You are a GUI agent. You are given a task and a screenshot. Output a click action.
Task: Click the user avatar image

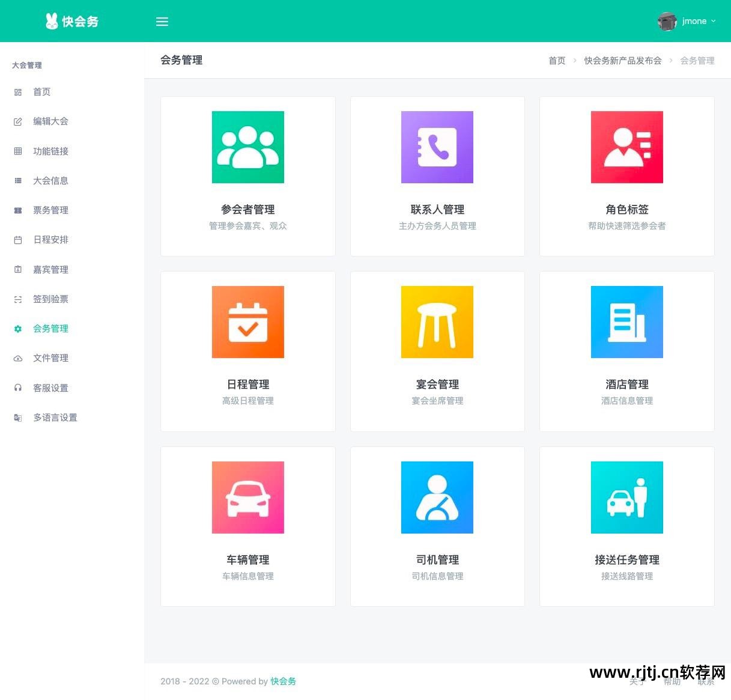point(666,20)
